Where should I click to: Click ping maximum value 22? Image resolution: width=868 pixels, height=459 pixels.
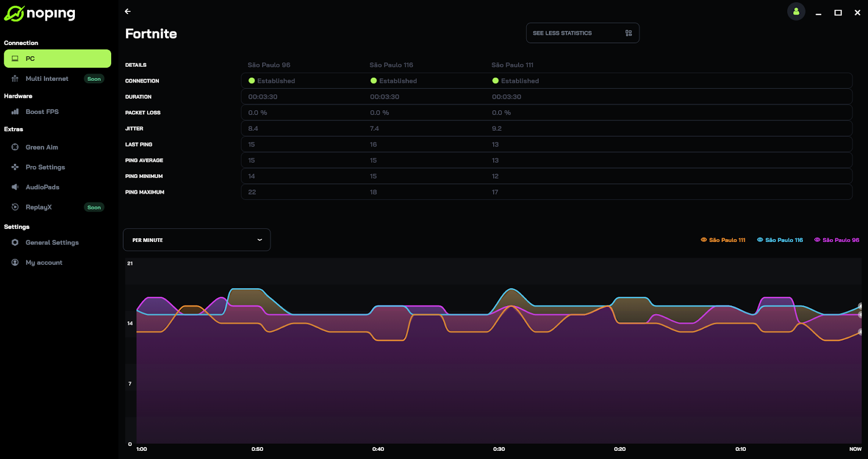pyautogui.click(x=252, y=192)
